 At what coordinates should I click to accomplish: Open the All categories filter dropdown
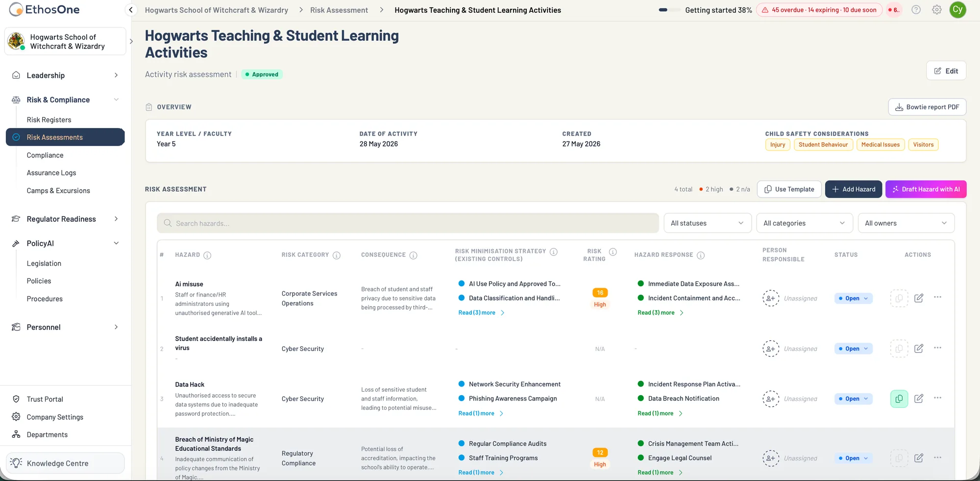pos(805,223)
